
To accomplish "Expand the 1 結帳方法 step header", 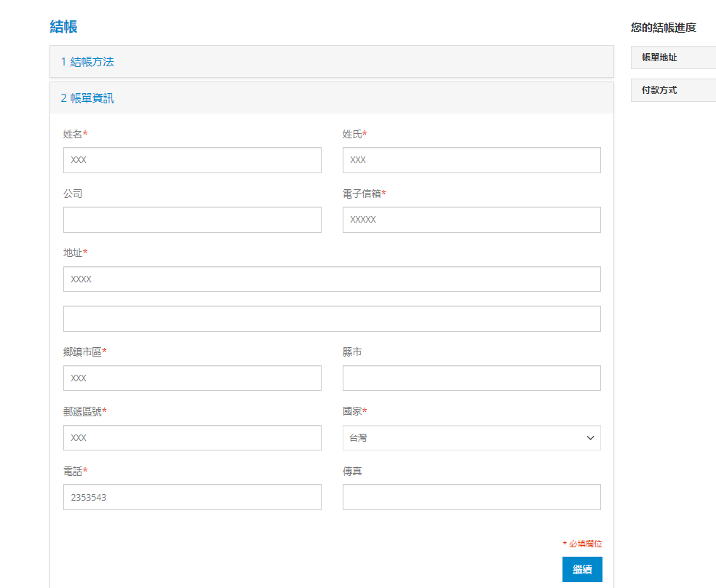I will [x=332, y=62].
